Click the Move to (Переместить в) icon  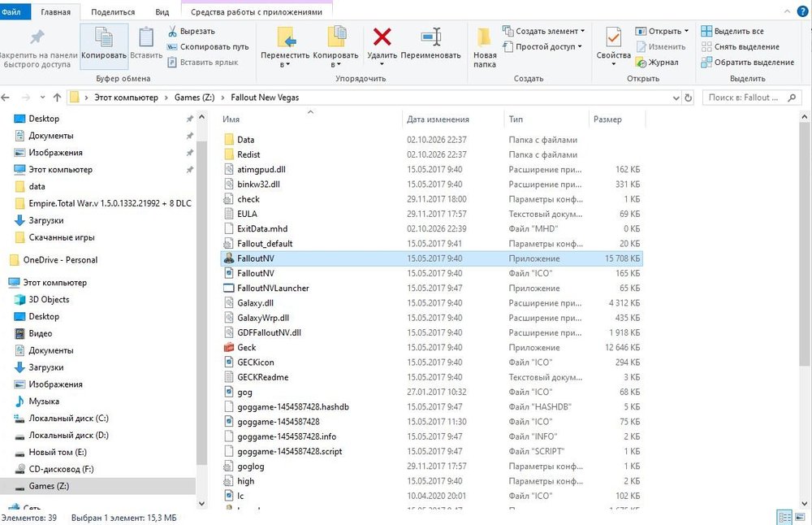(x=285, y=37)
